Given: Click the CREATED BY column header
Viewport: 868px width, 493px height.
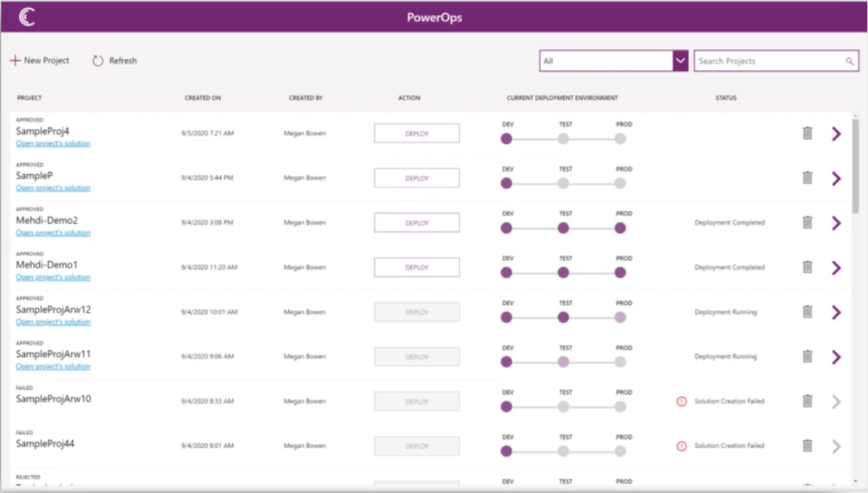Looking at the screenshot, I should (305, 98).
